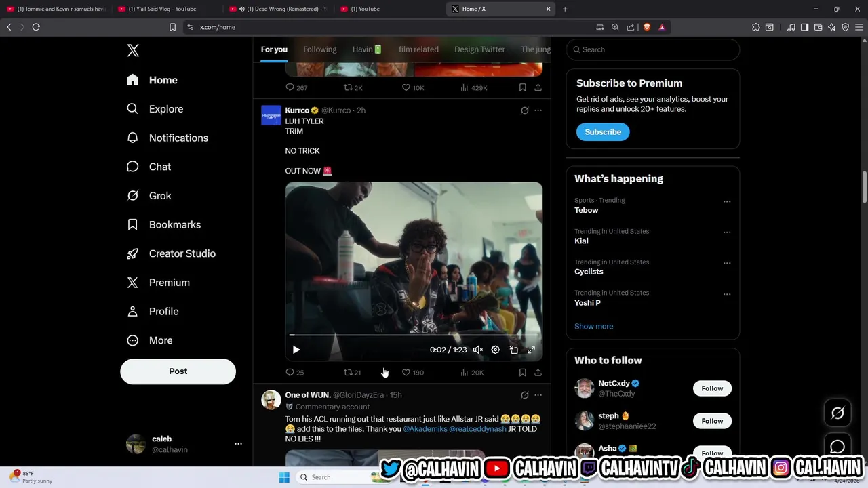The width and height of the screenshot is (868, 488).
Task: View analytics of the Kurrco post (20K)
Action: click(x=471, y=373)
